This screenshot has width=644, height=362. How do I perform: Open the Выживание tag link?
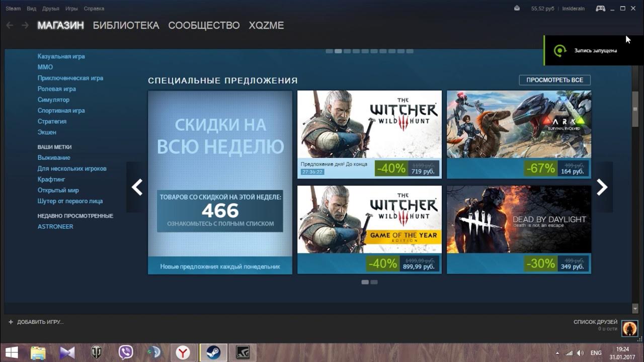click(x=54, y=157)
